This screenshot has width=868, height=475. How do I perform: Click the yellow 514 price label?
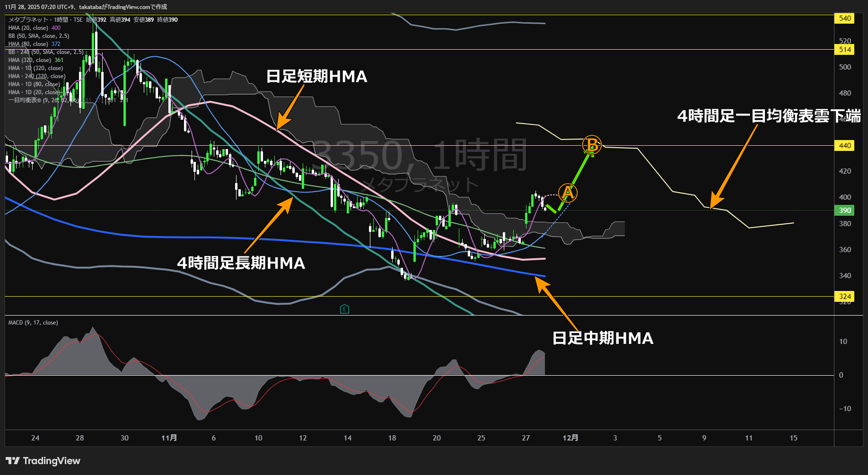845,50
